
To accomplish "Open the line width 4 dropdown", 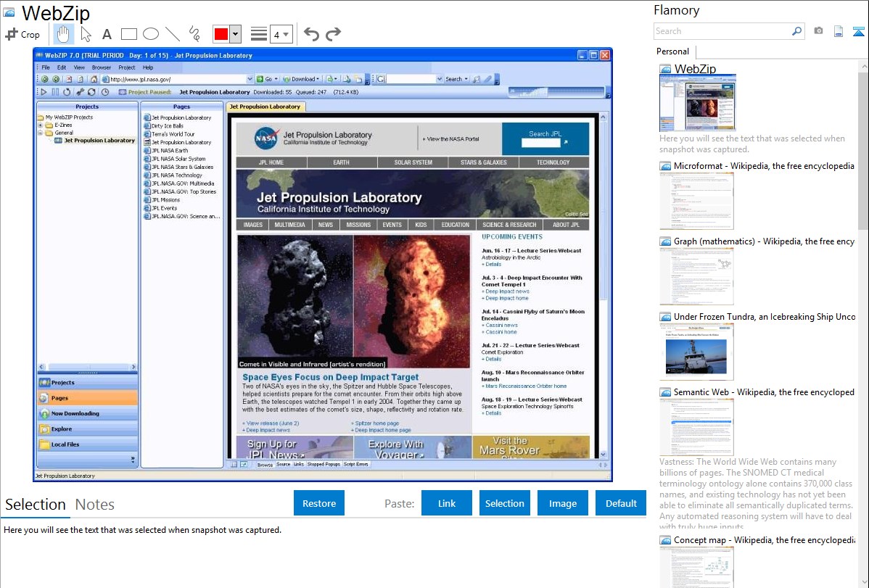I will (281, 35).
